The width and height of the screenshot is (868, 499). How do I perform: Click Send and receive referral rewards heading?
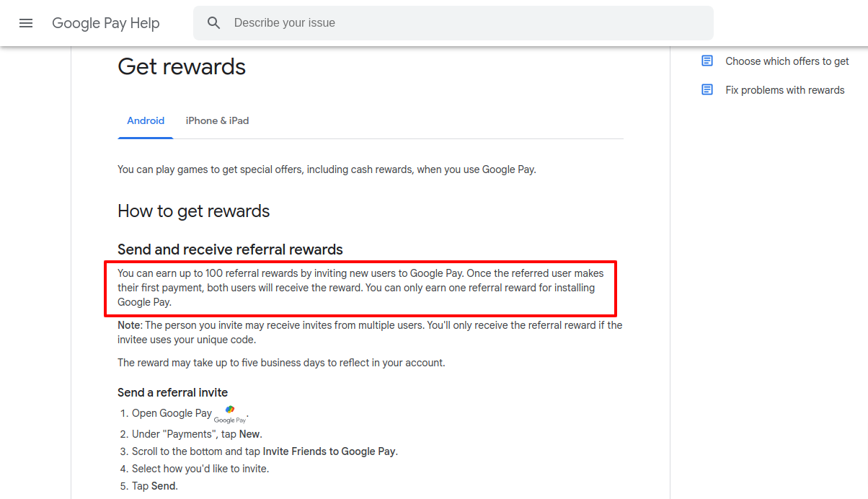coord(230,249)
